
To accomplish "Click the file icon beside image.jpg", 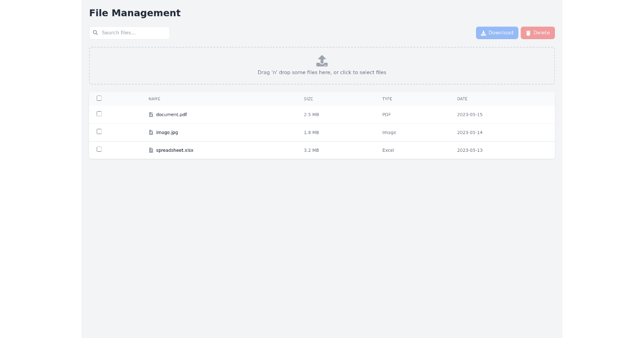I will 151,133.
